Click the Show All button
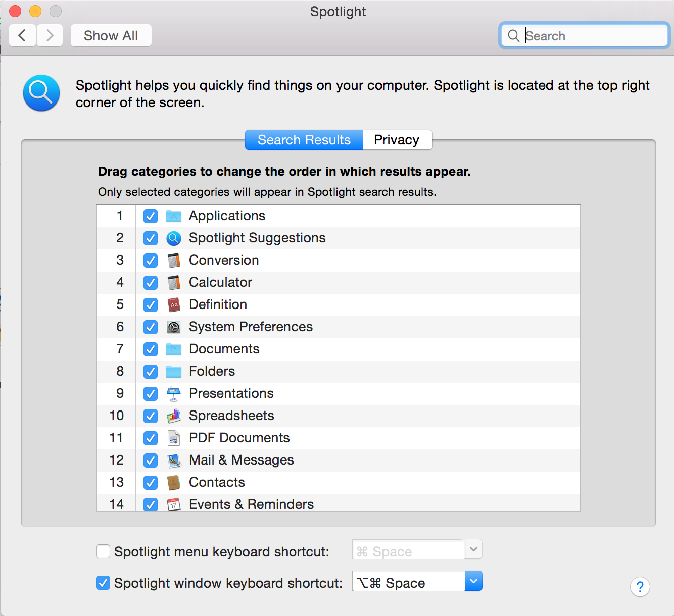Screen dimensions: 674x616 pyautogui.click(x=111, y=35)
